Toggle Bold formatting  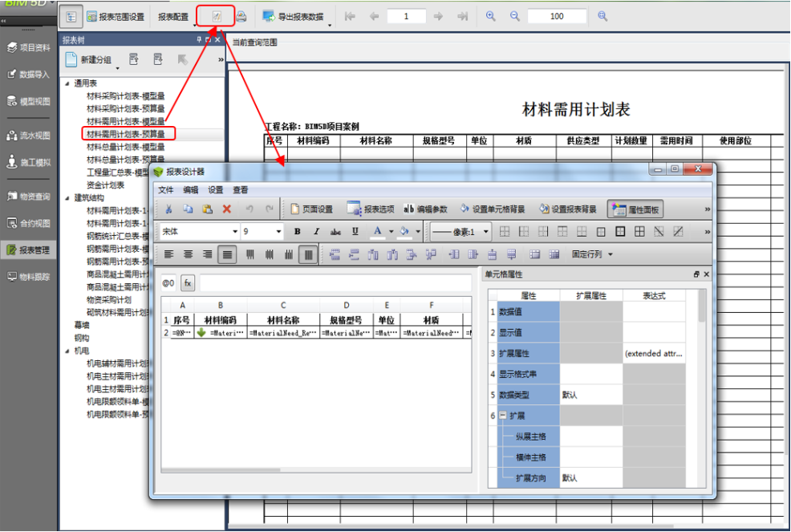[x=297, y=232]
